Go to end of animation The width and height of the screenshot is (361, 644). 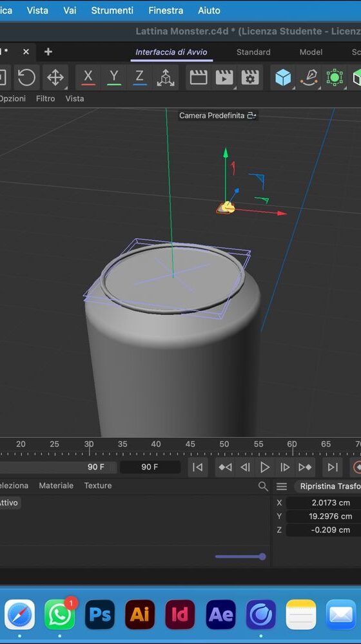pos(333,467)
